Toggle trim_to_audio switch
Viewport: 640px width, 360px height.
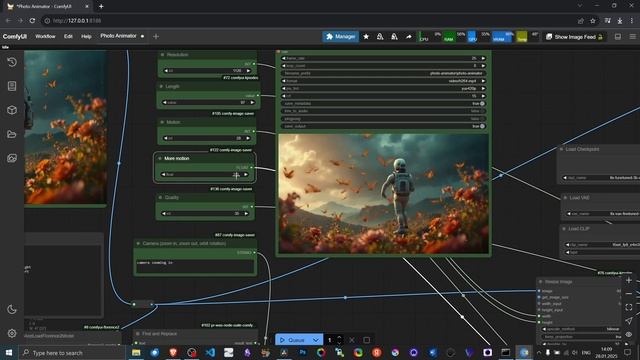pyautogui.click(x=482, y=111)
